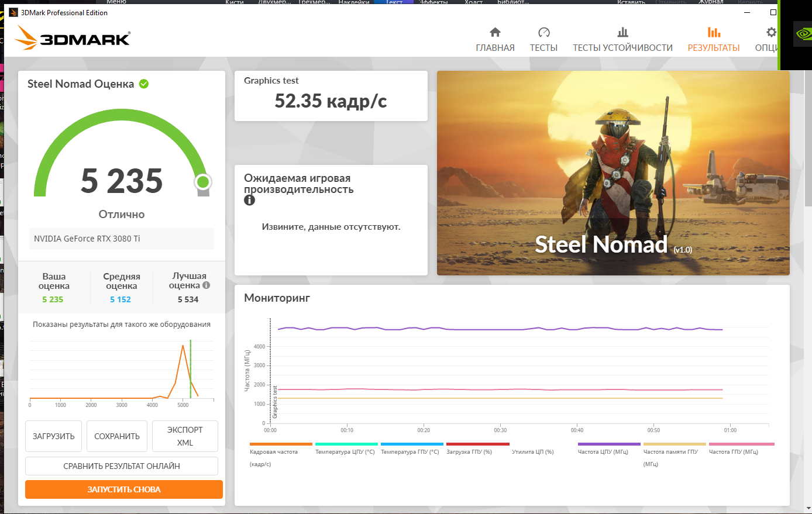Toggle the Частота памяти ГПУ legend series
Screen dimensions: 812x514
point(675,454)
